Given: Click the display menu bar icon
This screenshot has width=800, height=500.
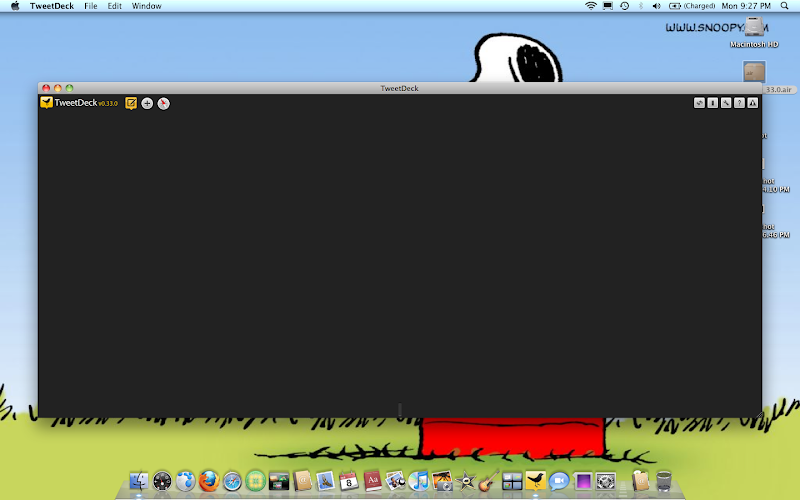Looking at the screenshot, I should (608, 6).
